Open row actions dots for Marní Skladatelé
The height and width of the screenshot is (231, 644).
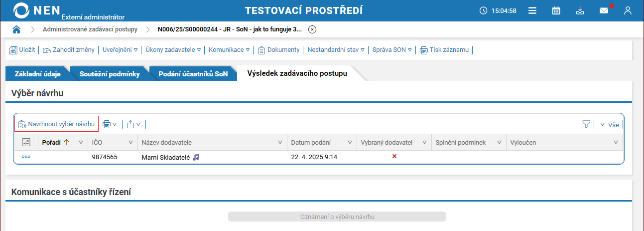(26, 157)
